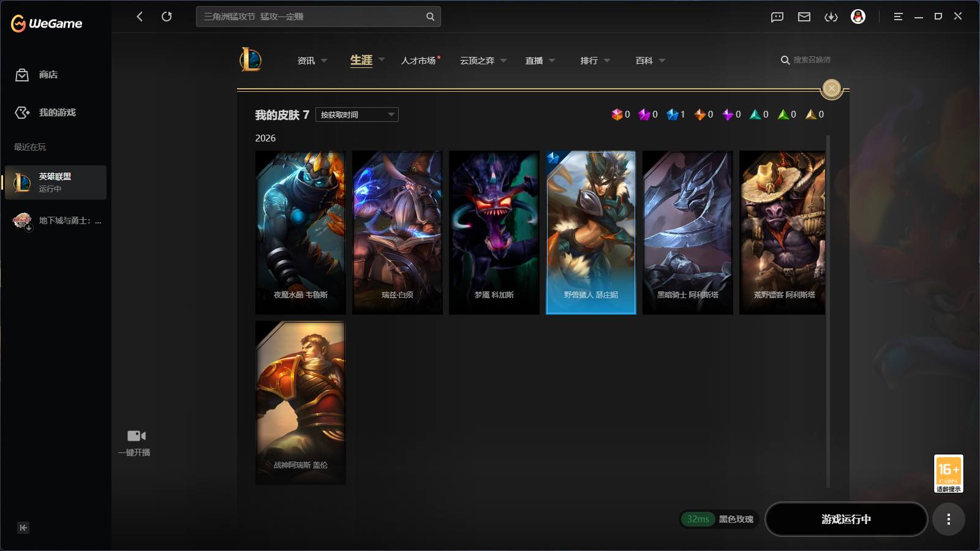Click the top WeGame search input field
This screenshot has width=980, height=551.
point(318,17)
